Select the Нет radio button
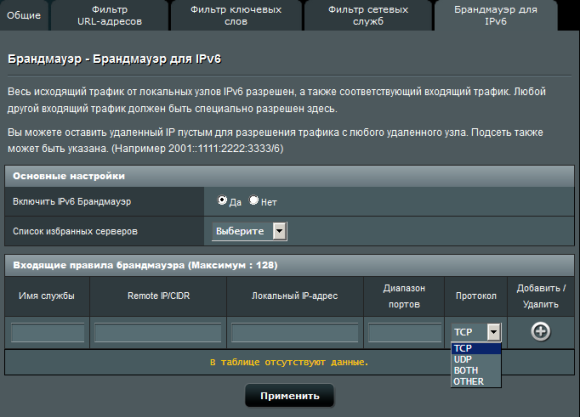The image size is (580, 417). (x=254, y=200)
